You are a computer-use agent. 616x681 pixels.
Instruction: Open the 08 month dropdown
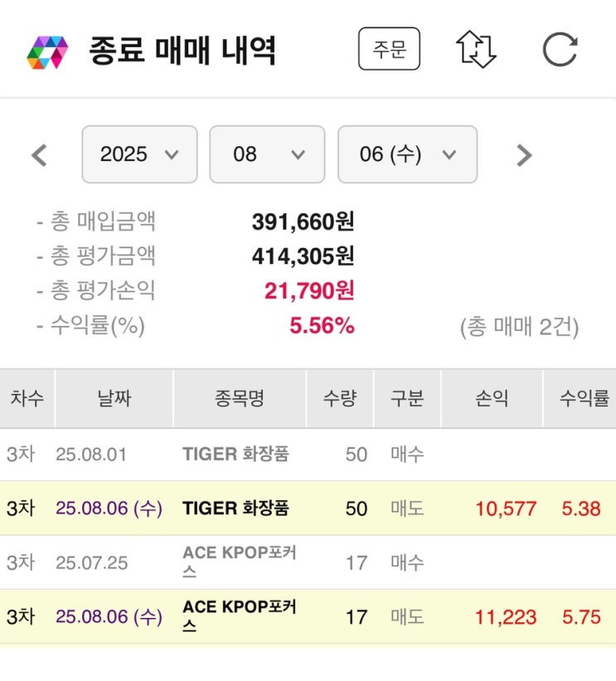pyautogui.click(x=266, y=154)
